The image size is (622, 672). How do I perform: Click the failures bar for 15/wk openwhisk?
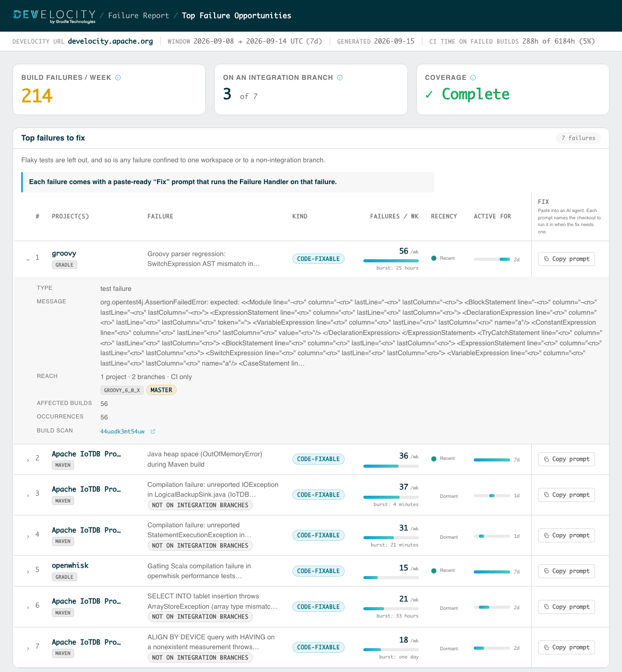click(x=391, y=578)
